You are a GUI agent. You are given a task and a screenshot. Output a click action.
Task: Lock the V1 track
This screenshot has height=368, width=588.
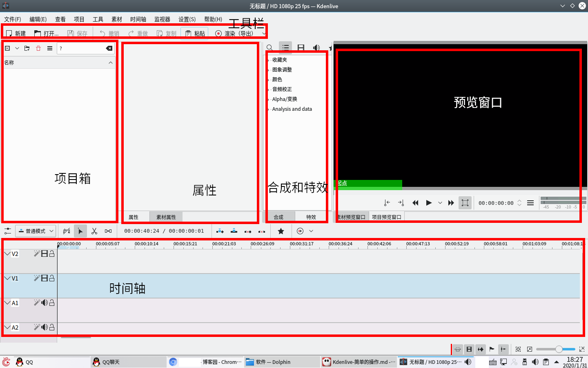(x=51, y=278)
